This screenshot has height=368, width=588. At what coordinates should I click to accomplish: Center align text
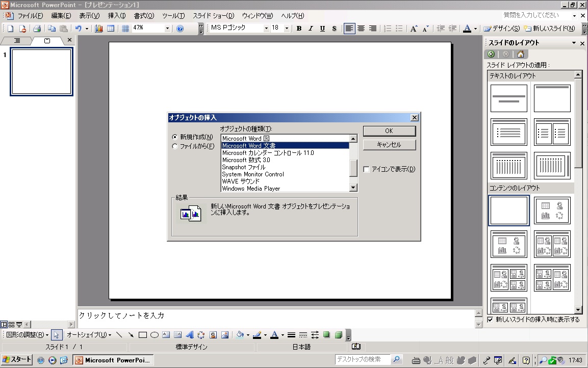click(361, 29)
